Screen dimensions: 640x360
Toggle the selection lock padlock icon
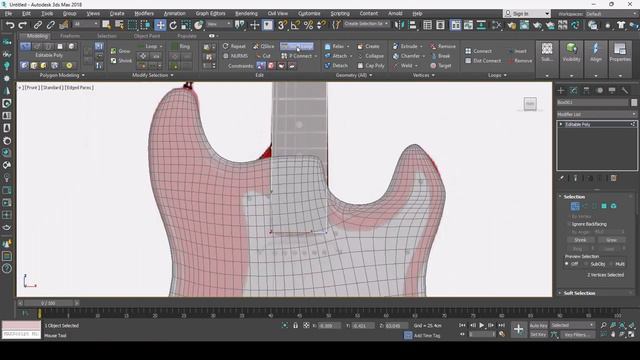coord(296,325)
